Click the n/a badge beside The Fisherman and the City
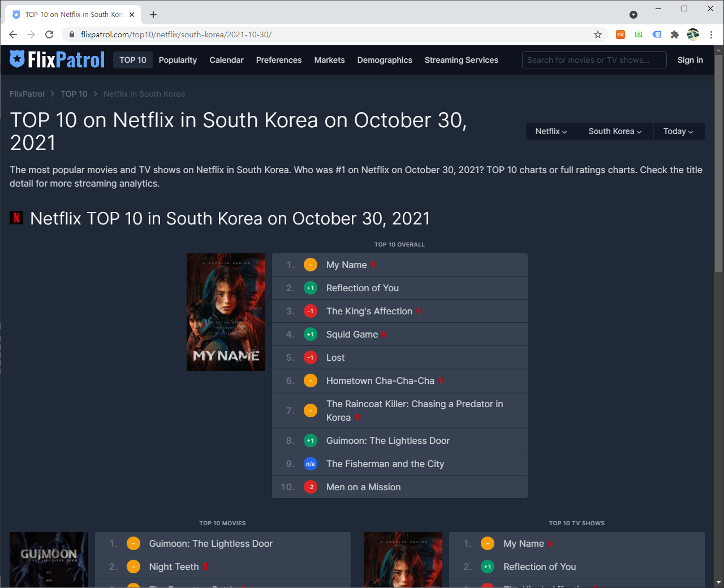 pyautogui.click(x=311, y=464)
